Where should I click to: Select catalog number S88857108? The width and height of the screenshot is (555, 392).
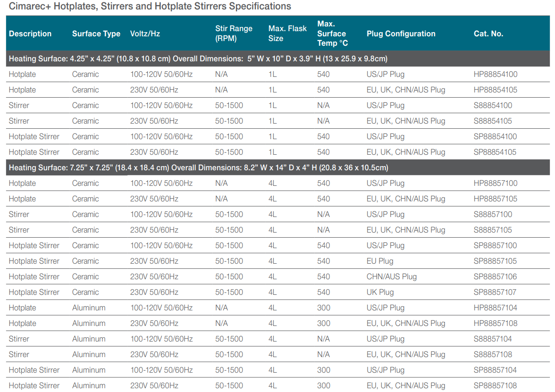493,355
